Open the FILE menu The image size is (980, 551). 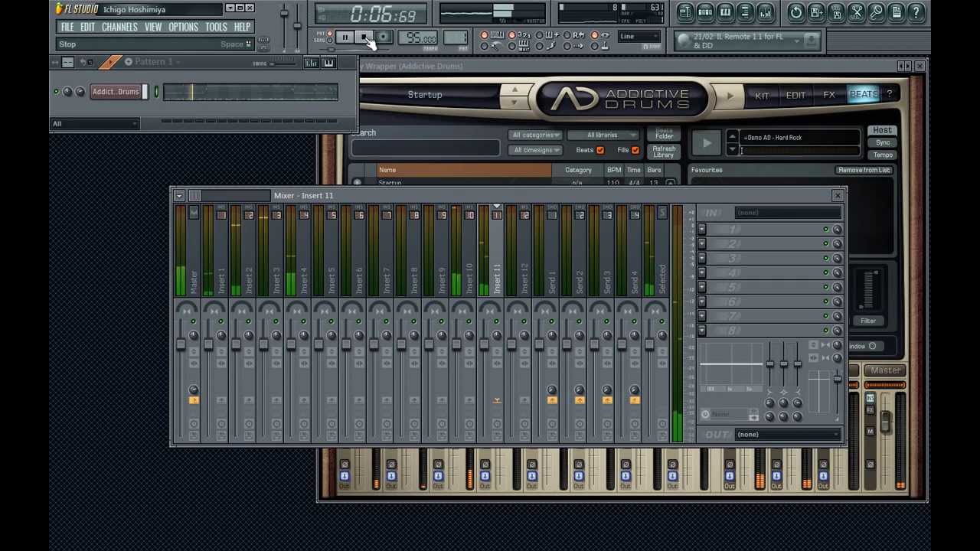67,27
